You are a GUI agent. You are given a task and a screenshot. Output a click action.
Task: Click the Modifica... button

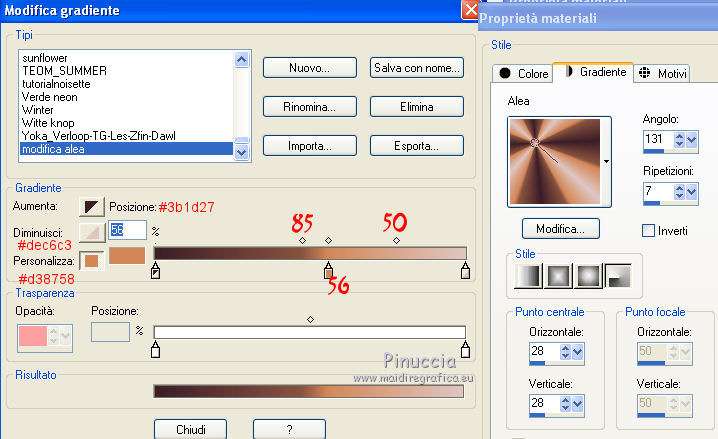pos(560,228)
